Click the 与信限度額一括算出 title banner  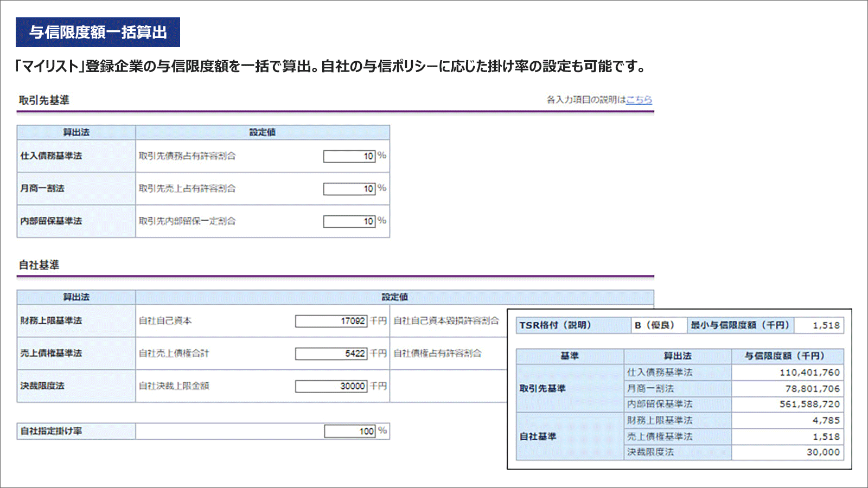point(98,33)
